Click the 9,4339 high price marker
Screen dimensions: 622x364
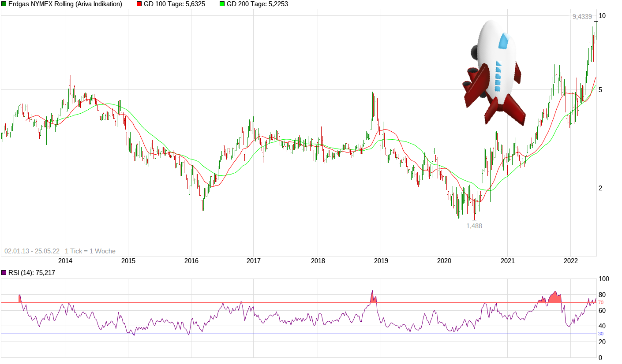(x=582, y=16)
